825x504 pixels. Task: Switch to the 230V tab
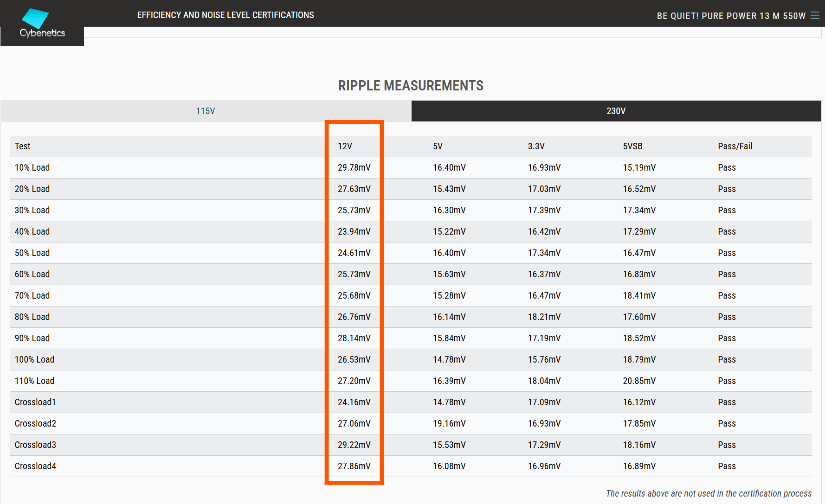tap(616, 111)
